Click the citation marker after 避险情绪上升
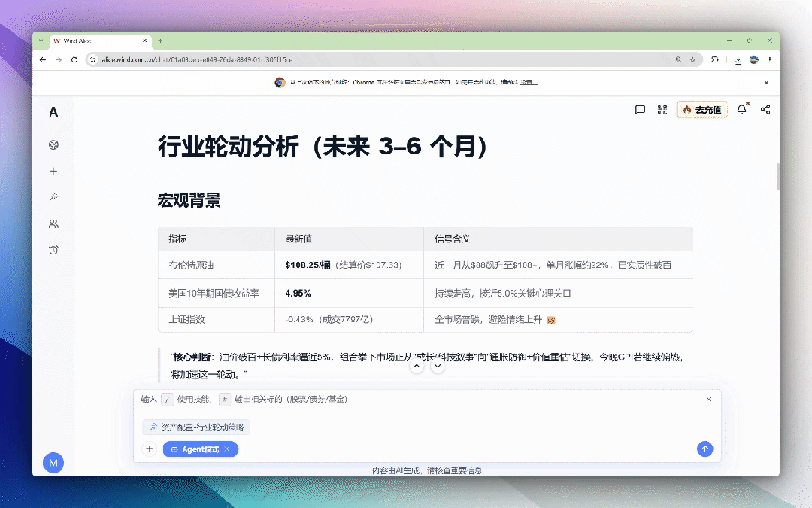Viewport: 812px width, 508px height. [x=551, y=321]
